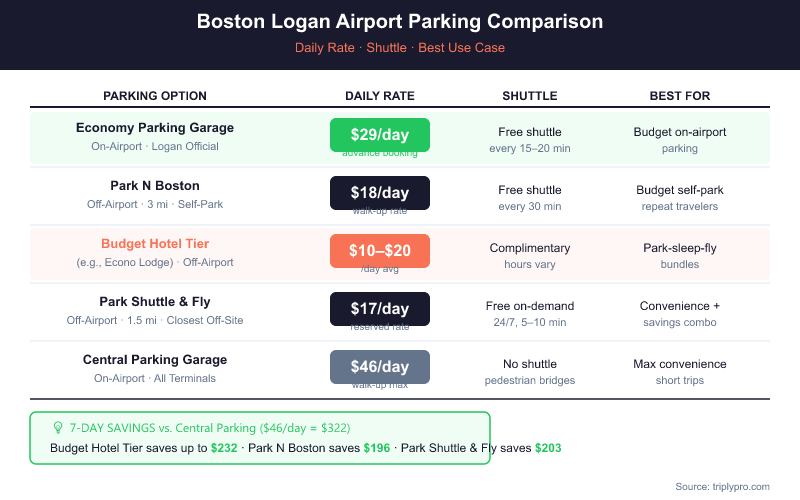Click the Parking Option column header
This screenshot has width=800, height=500.
tap(155, 96)
